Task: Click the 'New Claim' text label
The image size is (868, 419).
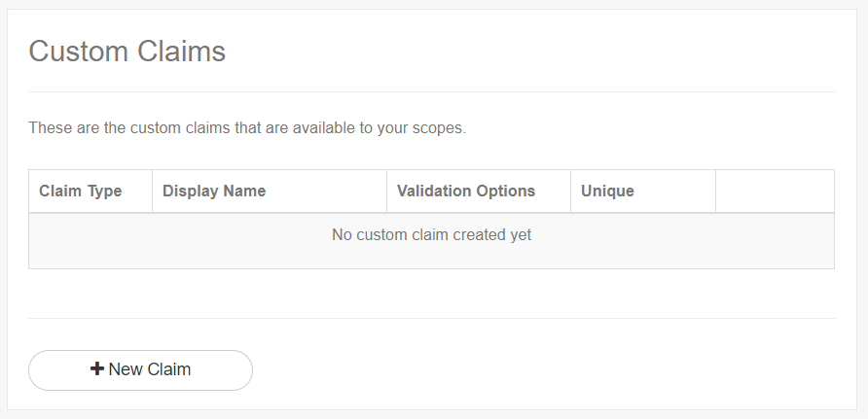Action: pos(150,369)
